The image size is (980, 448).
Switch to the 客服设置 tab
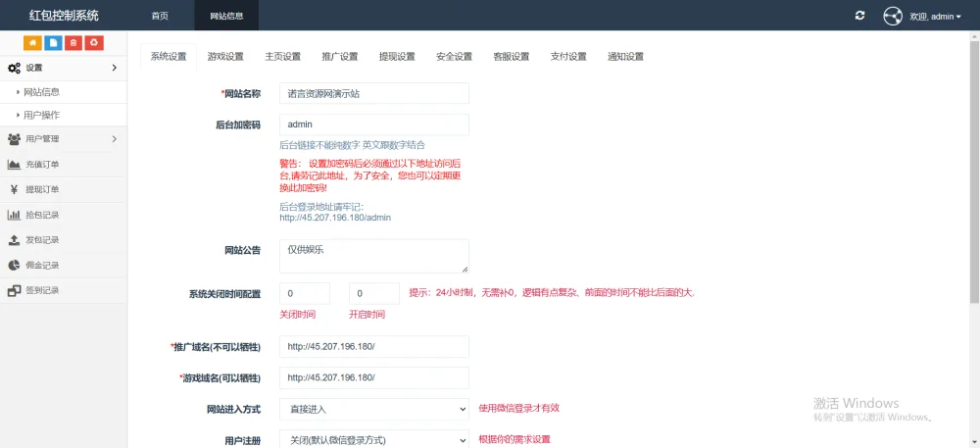(x=512, y=56)
